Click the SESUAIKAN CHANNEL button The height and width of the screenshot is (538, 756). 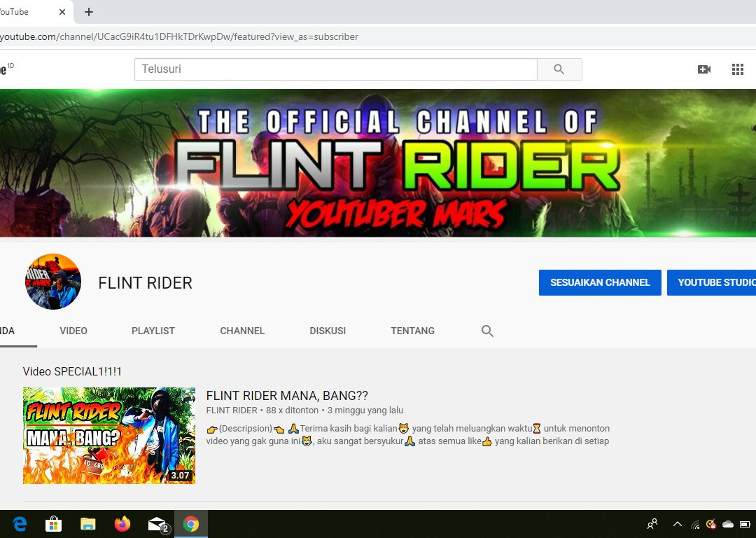pyautogui.click(x=600, y=282)
